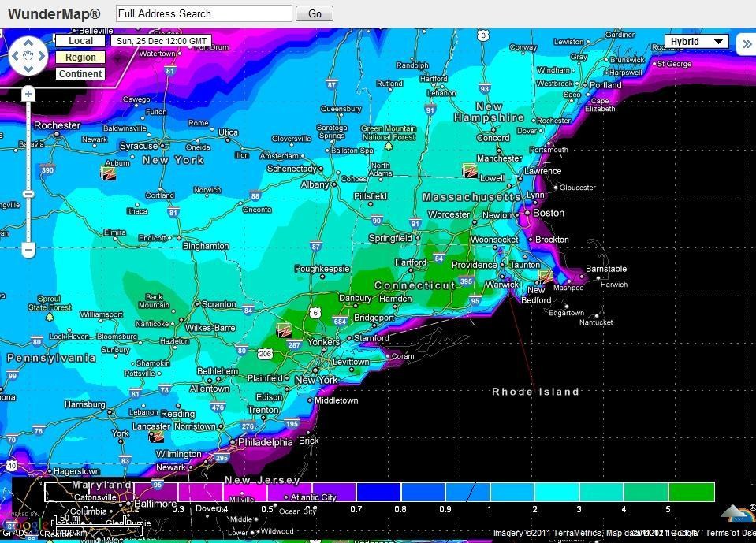The width and height of the screenshot is (756, 543).
Task: Click the Nantucket label
Action: pyautogui.click(x=596, y=322)
